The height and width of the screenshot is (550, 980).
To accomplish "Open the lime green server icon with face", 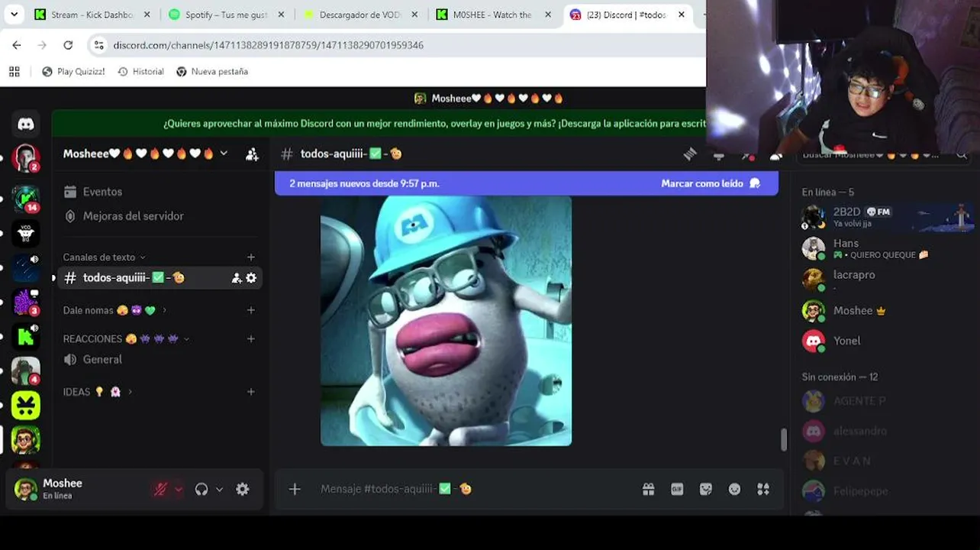I will point(25,406).
